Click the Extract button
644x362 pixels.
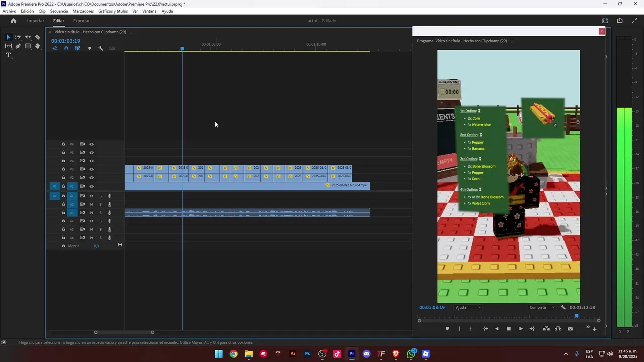point(558,329)
